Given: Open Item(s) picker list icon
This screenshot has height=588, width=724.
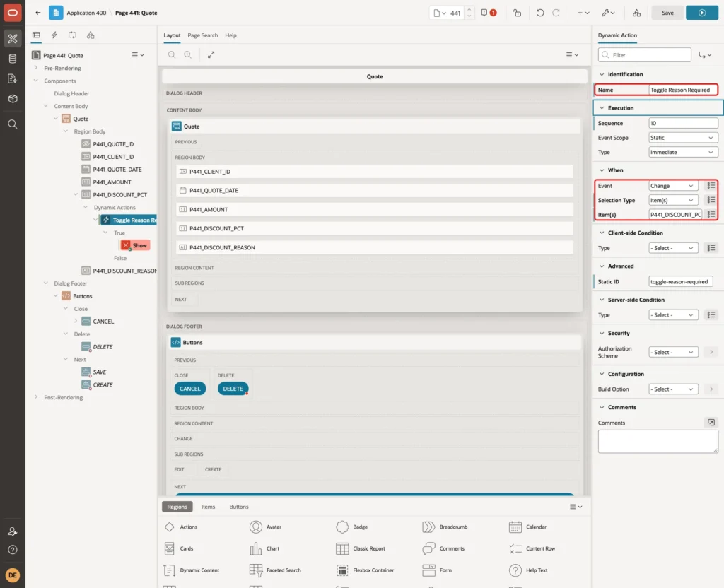Looking at the screenshot, I should (x=711, y=214).
